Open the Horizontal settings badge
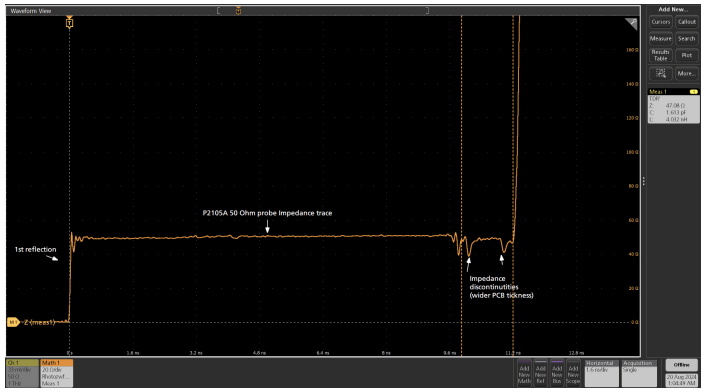The width and height of the screenshot is (705, 392). click(601, 373)
